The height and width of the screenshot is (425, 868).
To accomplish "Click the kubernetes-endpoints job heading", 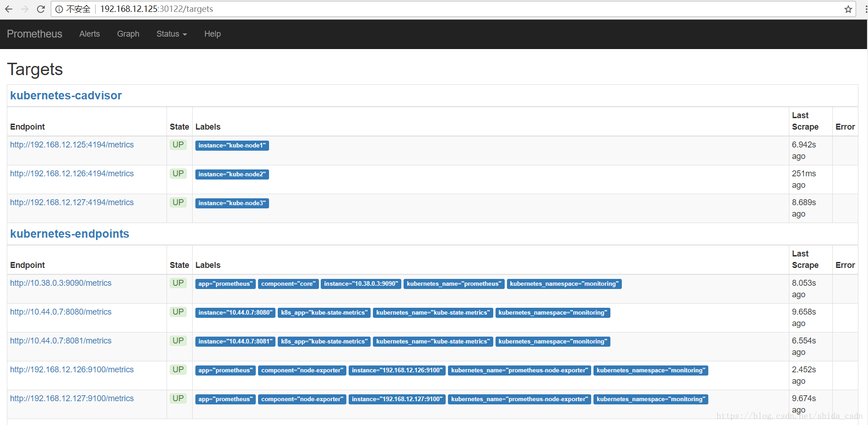I will click(x=70, y=234).
